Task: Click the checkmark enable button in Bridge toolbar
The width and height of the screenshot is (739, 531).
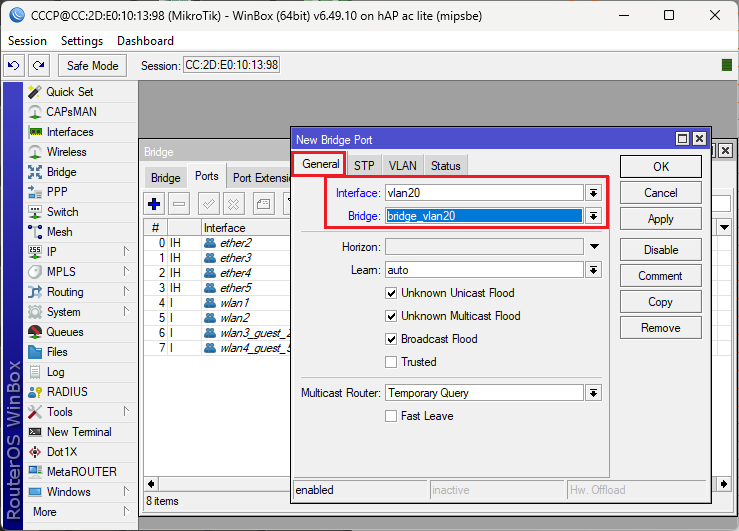Action: point(208,204)
